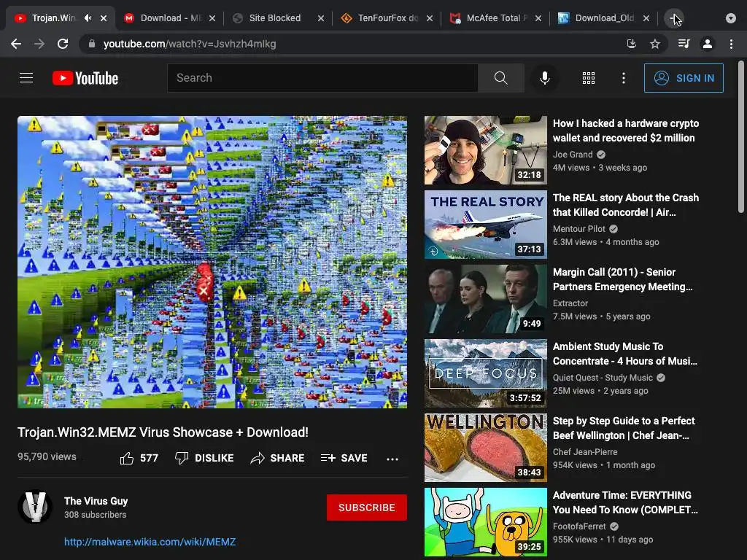
Task: Open a new tab with plus button
Action: (x=673, y=18)
